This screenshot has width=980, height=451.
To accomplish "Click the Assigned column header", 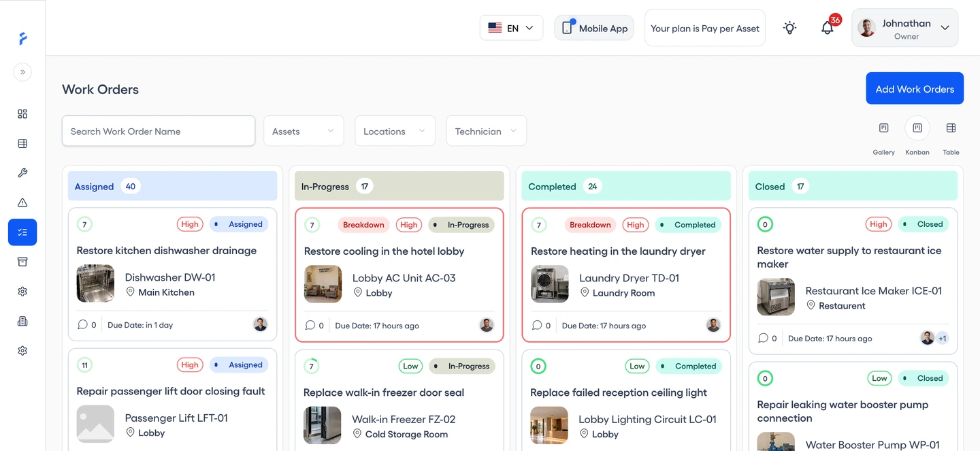I will click(x=172, y=186).
